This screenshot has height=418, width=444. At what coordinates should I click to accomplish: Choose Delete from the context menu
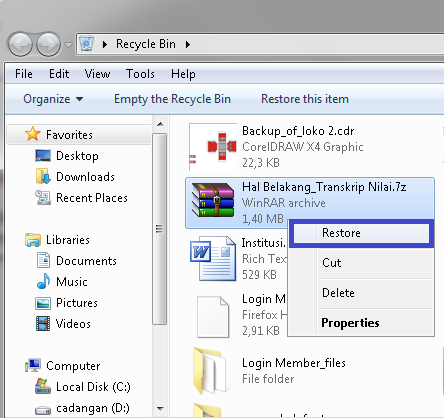[361, 293]
